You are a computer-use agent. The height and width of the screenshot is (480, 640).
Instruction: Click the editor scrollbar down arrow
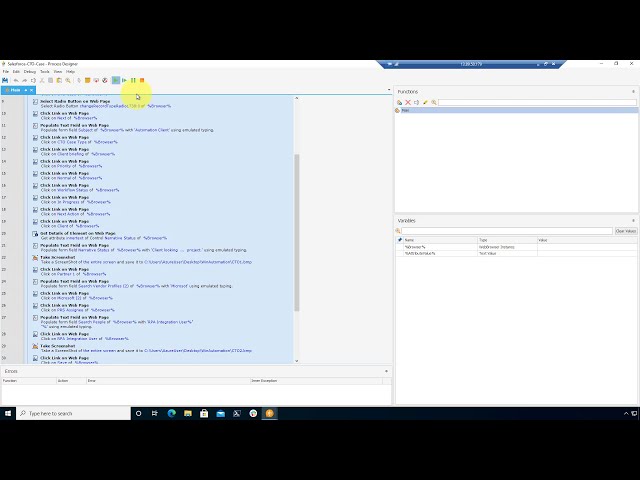(x=296, y=361)
